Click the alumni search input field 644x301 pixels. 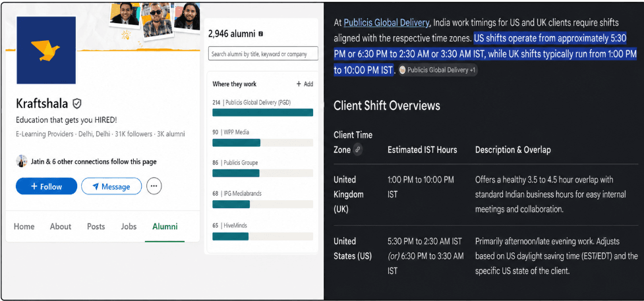(263, 54)
